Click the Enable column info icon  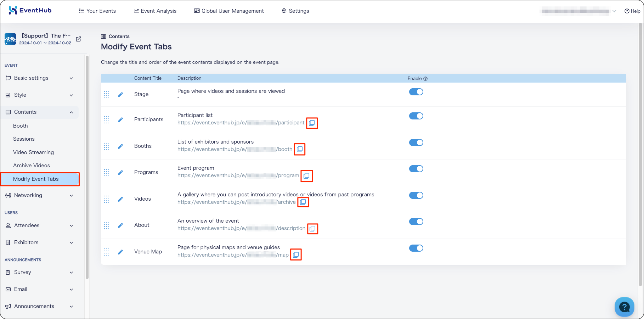coord(425,79)
